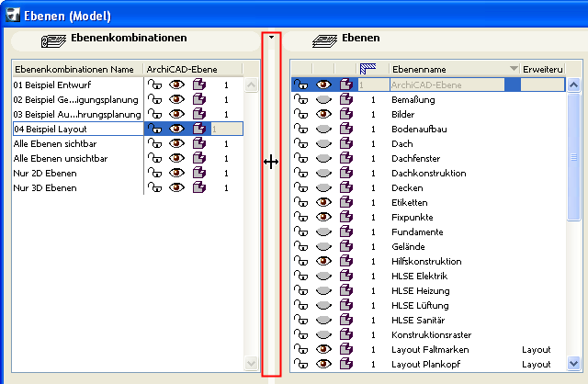Click the Ebenen (Model) title bar icon
The image size is (588, 384).
pos(13,15)
